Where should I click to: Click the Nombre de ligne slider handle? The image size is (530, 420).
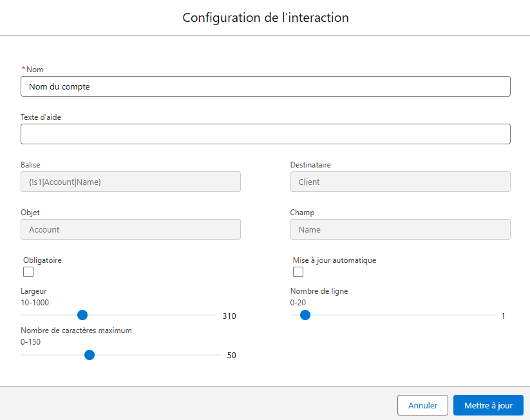(x=305, y=315)
